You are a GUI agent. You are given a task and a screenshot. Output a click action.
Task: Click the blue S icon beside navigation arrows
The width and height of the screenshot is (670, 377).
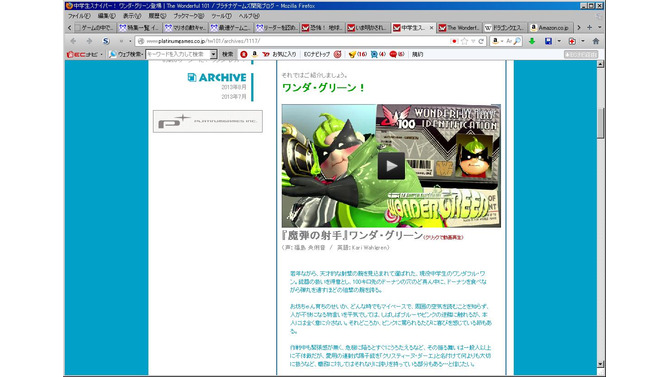(x=106, y=41)
